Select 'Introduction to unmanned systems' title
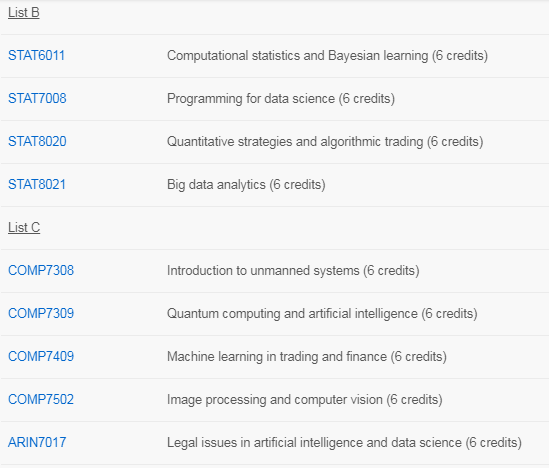 (263, 271)
